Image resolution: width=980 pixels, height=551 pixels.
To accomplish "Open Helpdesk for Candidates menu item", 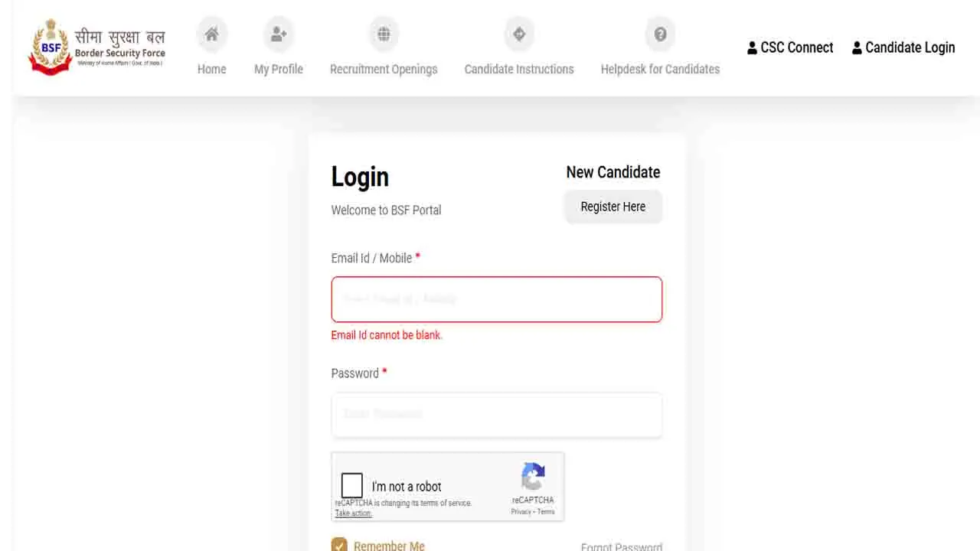I will point(660,69).
